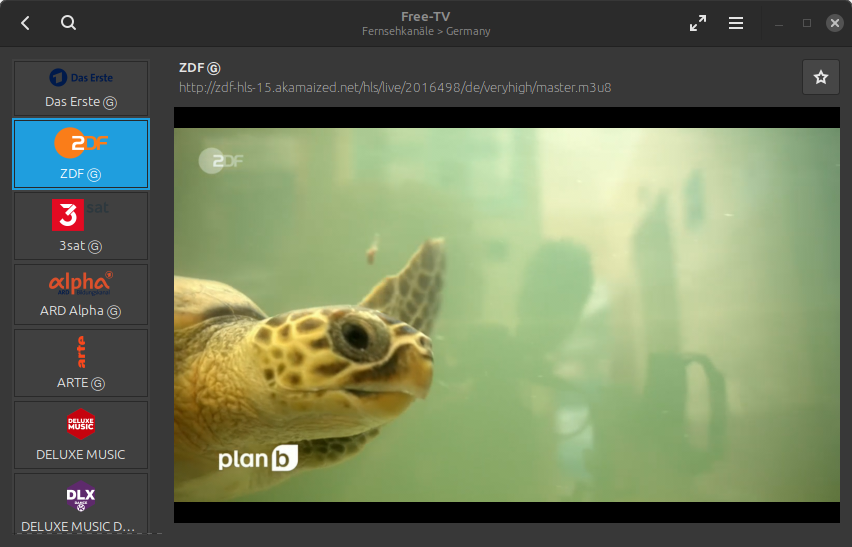Choose the DELUXE MUSIC channel
This screenshot has height=547, width=852.
81,435
